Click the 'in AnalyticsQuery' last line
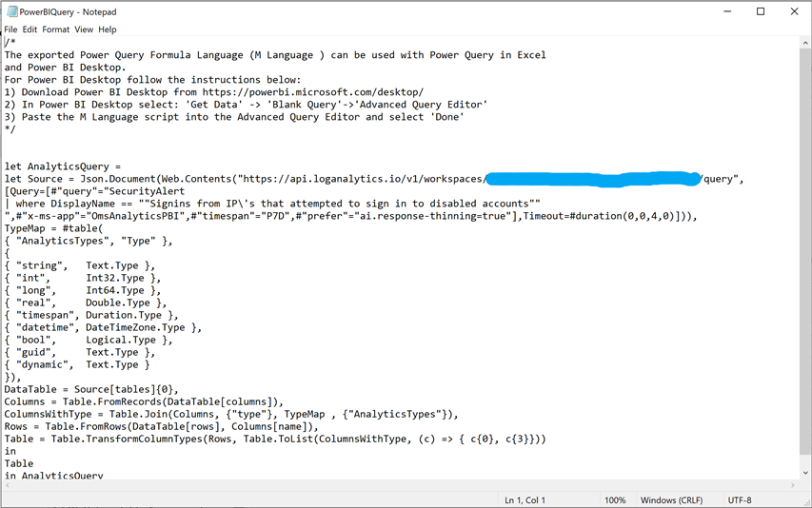 54,476
